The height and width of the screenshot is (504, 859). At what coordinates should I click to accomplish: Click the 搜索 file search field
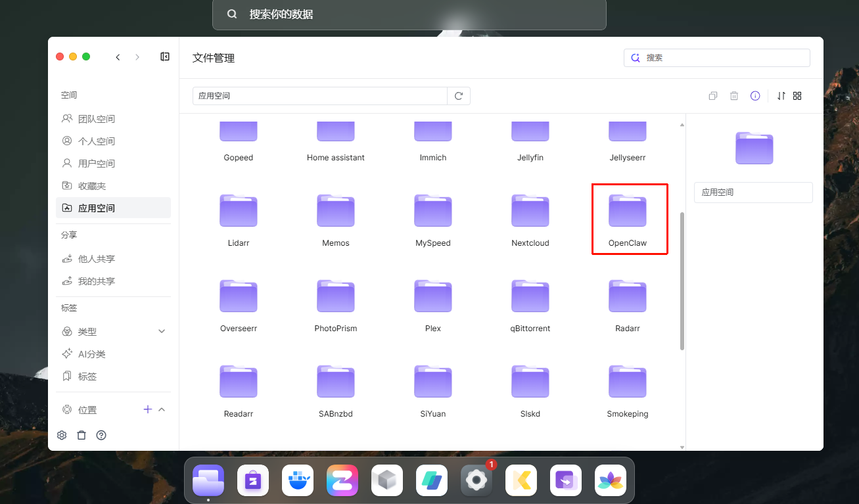[x=723, y=58]
